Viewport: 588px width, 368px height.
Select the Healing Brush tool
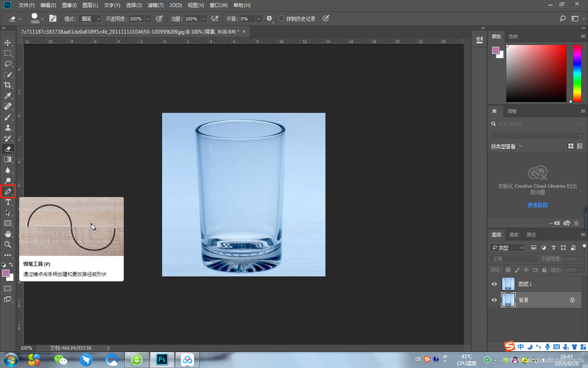[x=8, y=106]
